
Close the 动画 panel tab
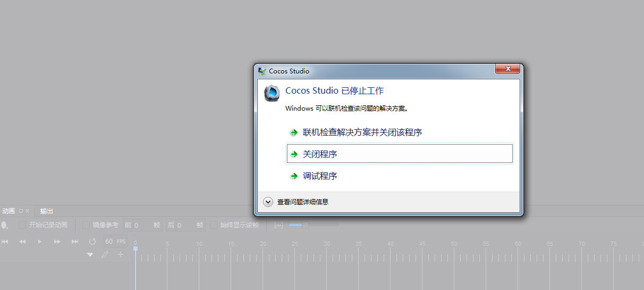(x=28, y=211)
